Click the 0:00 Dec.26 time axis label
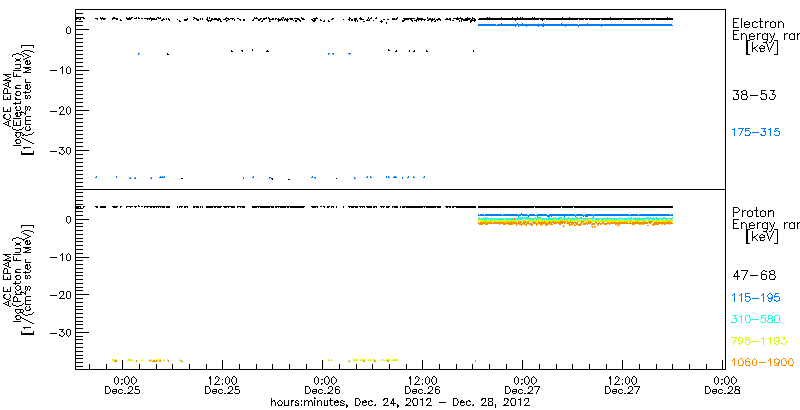This screenshot has height=410, width=800. pyautogui.click(x=322, y=386)
